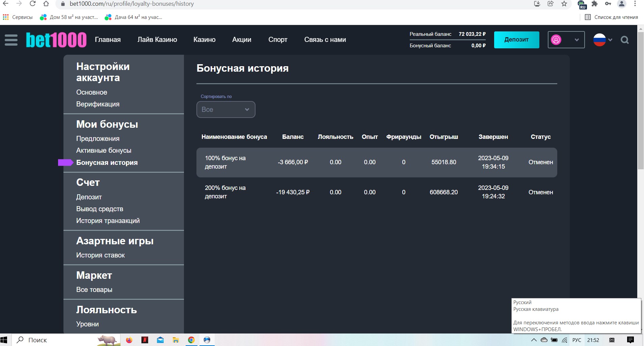Open the hamburger menu icon
Viewport: 644px width, 346px height.
click(11, 40)
